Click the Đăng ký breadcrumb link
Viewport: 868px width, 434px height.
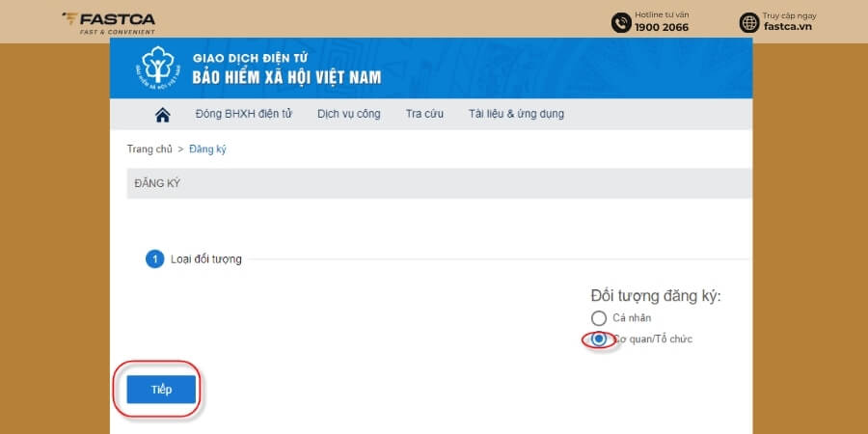pyautogui.click(x=207, y=149)
